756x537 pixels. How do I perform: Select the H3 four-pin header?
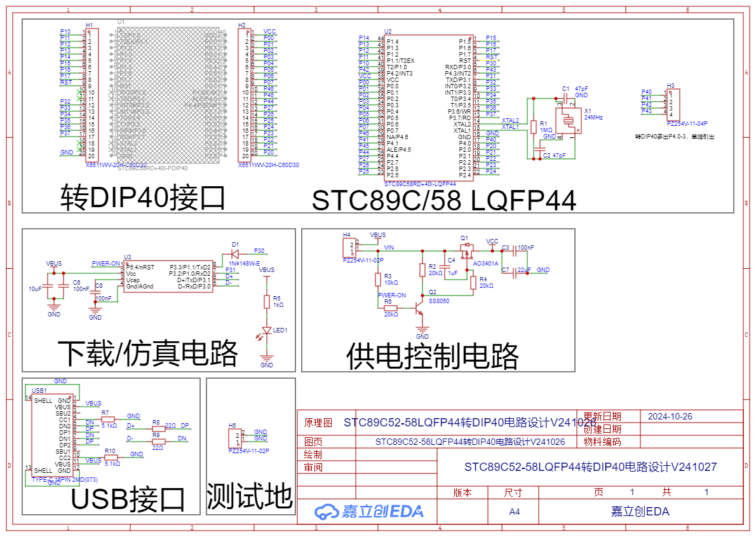pos(673,105)
